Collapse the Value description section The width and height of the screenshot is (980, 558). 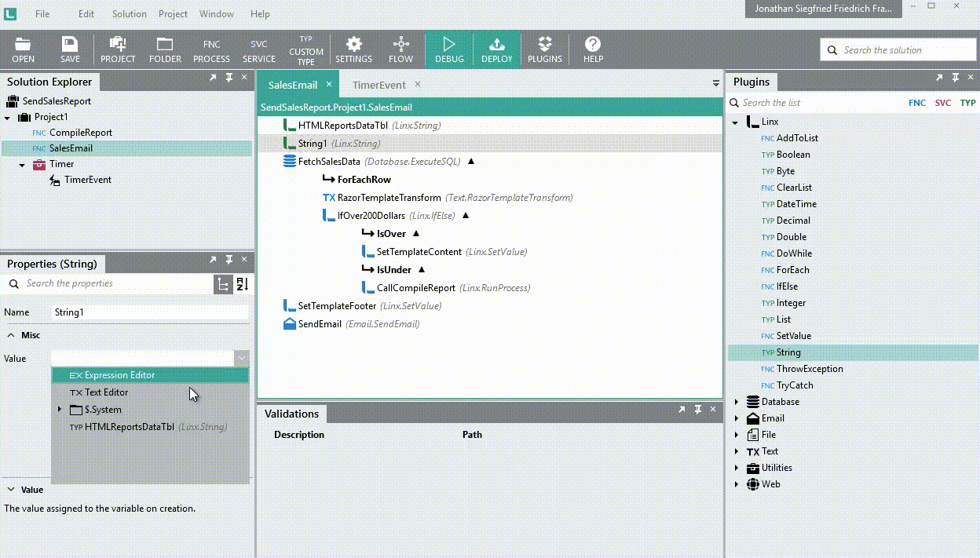point(10,490)
